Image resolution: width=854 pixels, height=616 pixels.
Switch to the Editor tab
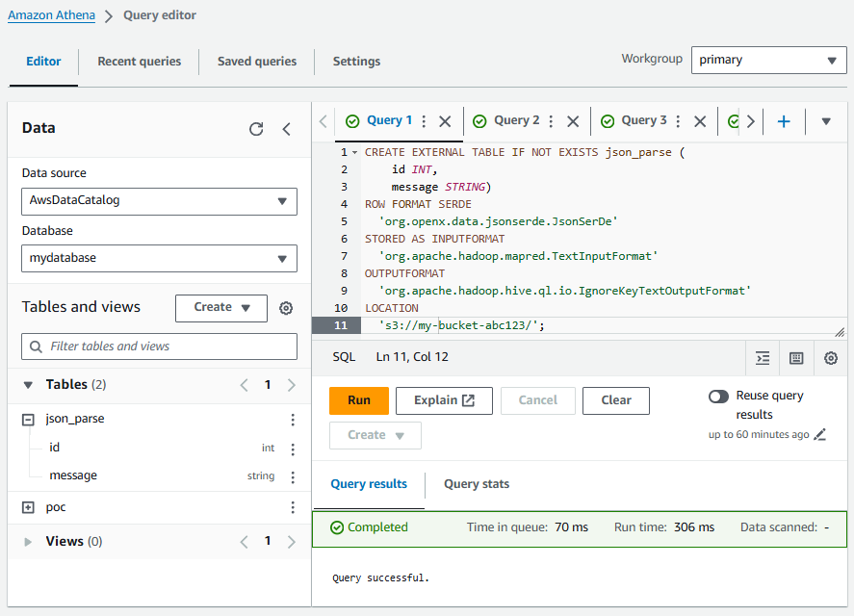pyautogui.click(x=43, y=62)
